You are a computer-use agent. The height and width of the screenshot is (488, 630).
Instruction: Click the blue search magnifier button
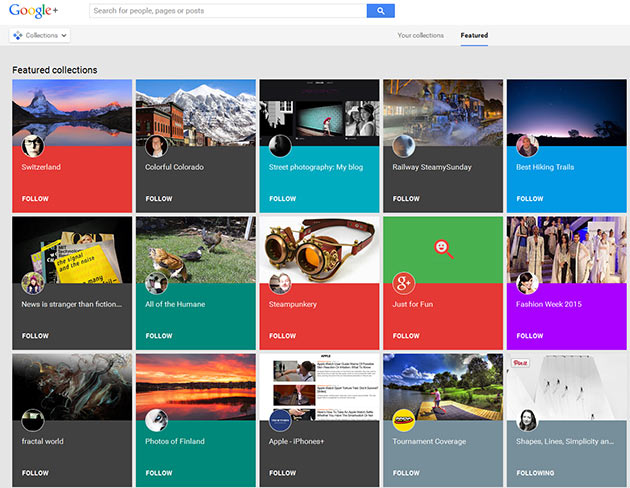click(380, 11)
